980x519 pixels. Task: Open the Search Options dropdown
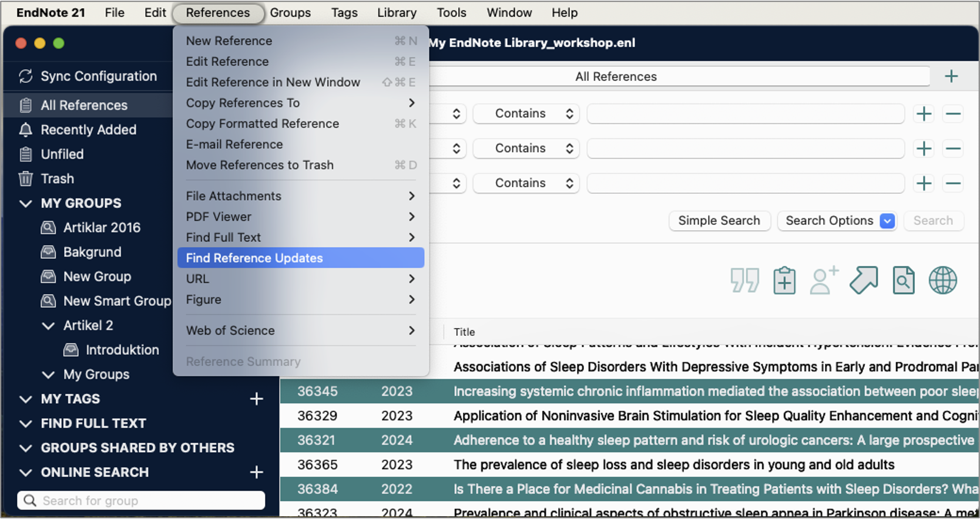tap(837, 221)
